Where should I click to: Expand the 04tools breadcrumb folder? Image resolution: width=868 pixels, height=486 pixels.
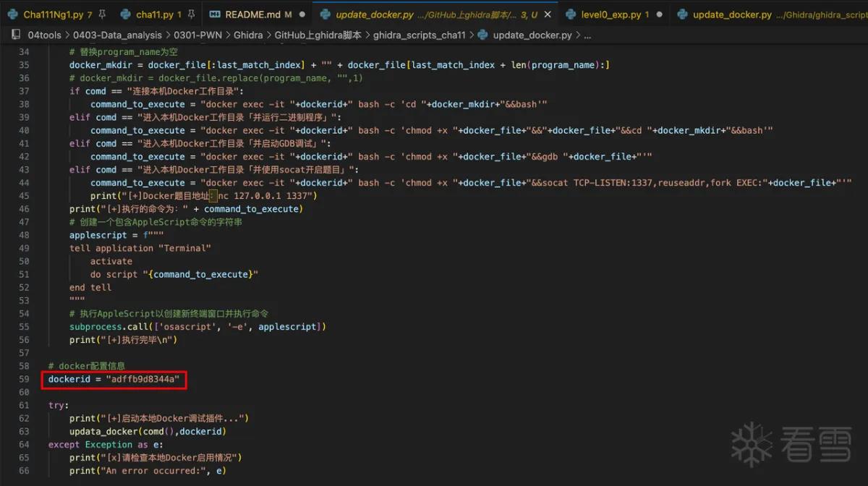click(x=43, y=35)
